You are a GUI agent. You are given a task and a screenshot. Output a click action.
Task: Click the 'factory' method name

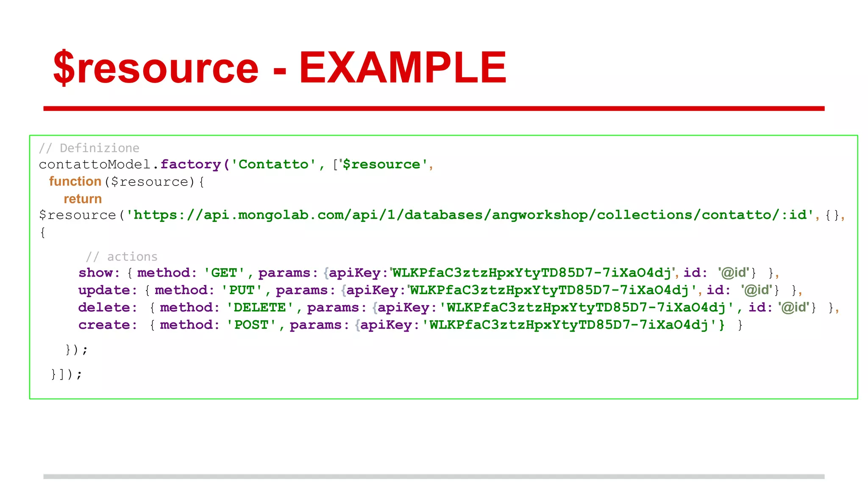pyautogui.click(x=191, y=164)
